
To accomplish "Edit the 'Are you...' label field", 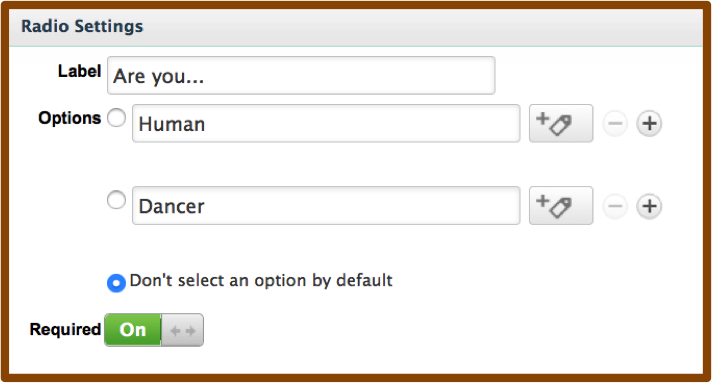I will pos(301,75).
